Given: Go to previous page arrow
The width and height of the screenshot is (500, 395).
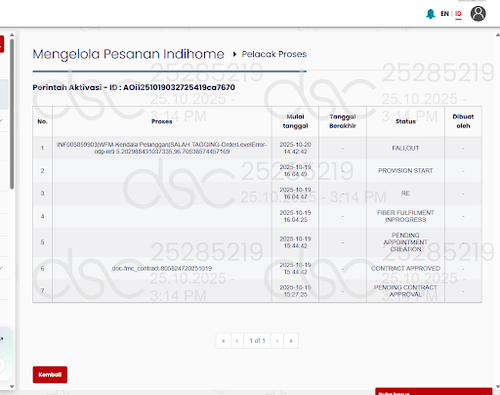Looking at the screenshot, I should [x=237, y=341].
